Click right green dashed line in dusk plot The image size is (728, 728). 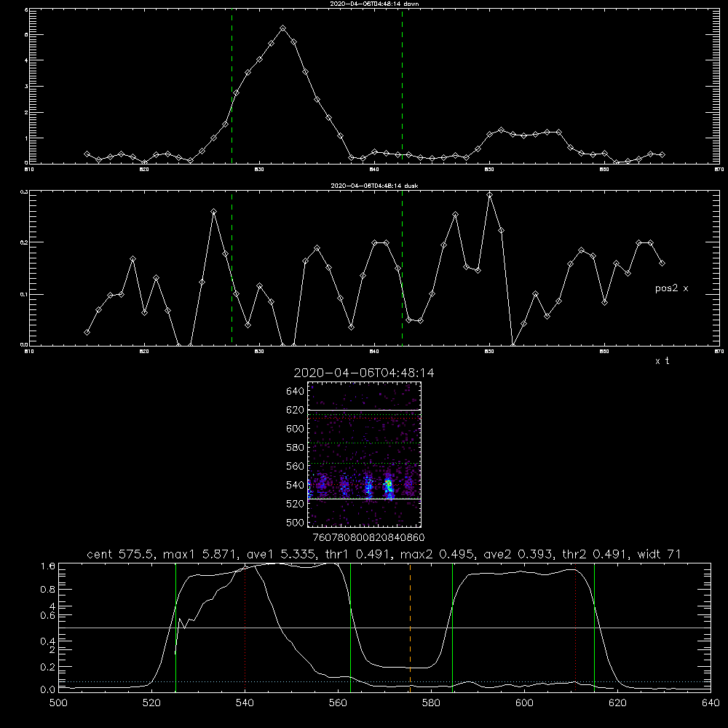[x=402, y=268]
